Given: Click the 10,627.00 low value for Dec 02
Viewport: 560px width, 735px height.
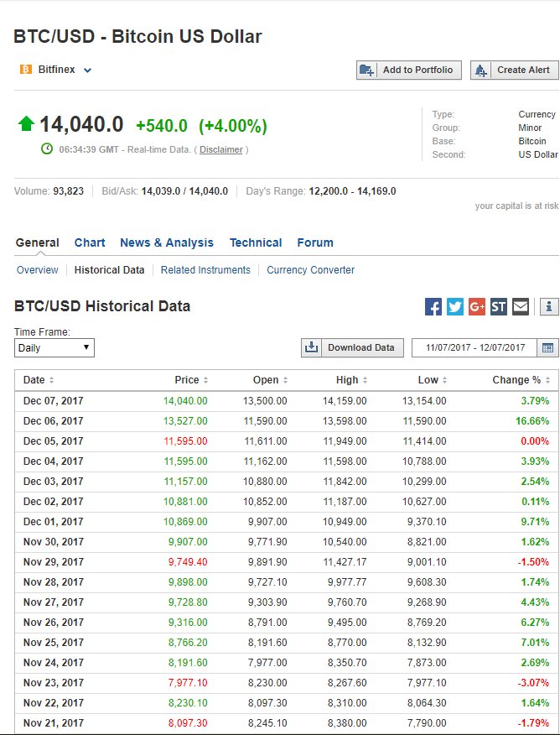Looking at the screenshot, I should (x=424, y=502).
